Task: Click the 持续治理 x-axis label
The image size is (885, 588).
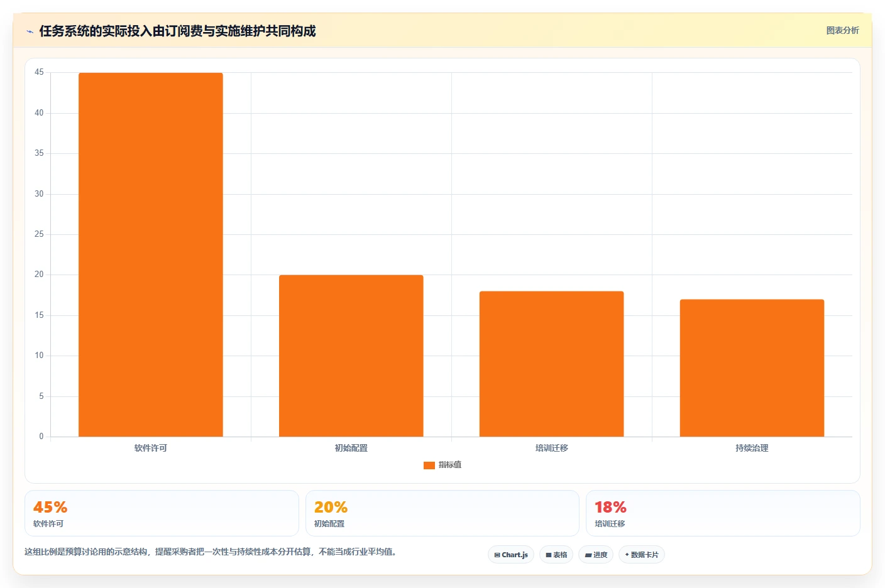Action: pyautogui.click(x=752, y=448)
